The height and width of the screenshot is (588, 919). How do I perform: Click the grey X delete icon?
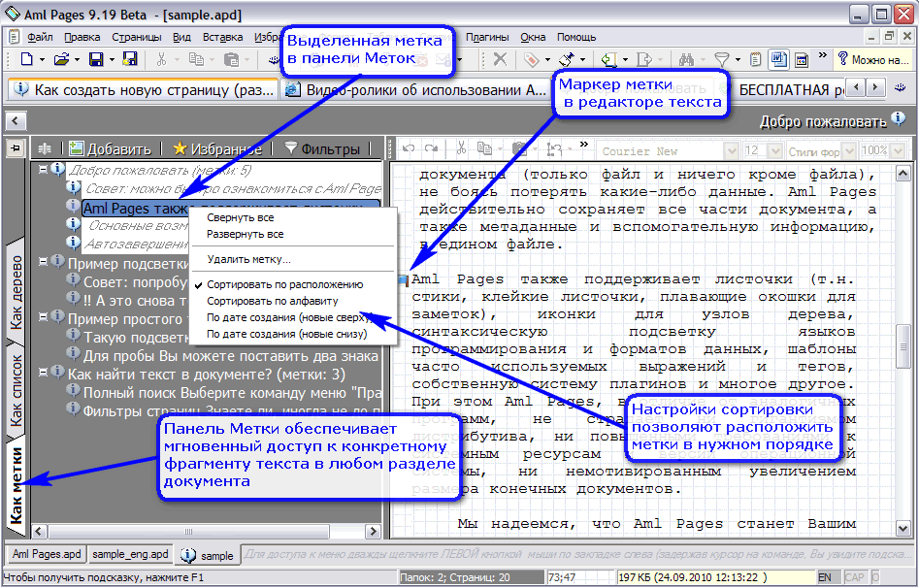pyautogui.click(x=500, y=59)
